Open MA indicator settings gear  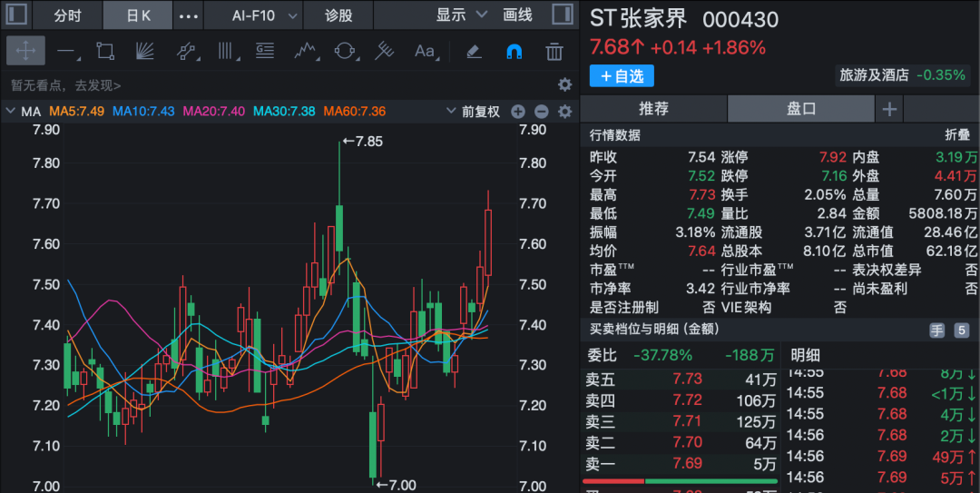pyautogui.click(x=564, y=112)
